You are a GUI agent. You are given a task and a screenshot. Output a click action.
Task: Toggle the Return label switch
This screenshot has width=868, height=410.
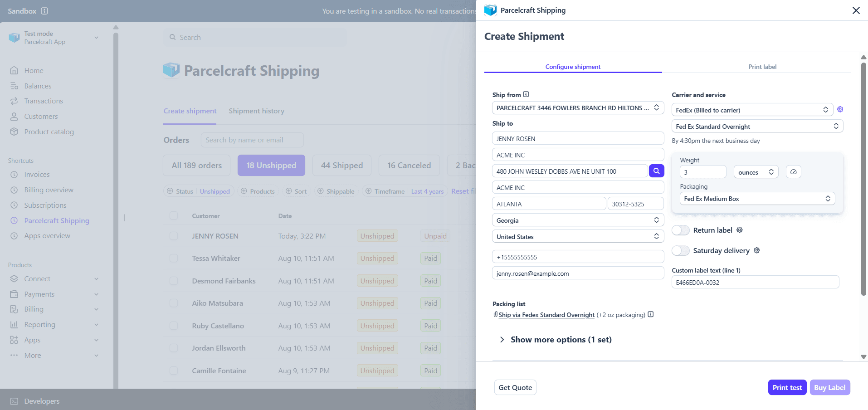[x=680, y=230]
